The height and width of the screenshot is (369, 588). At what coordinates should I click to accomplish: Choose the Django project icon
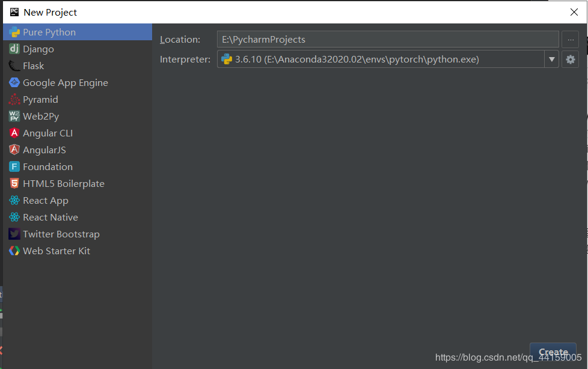[14, 49]
